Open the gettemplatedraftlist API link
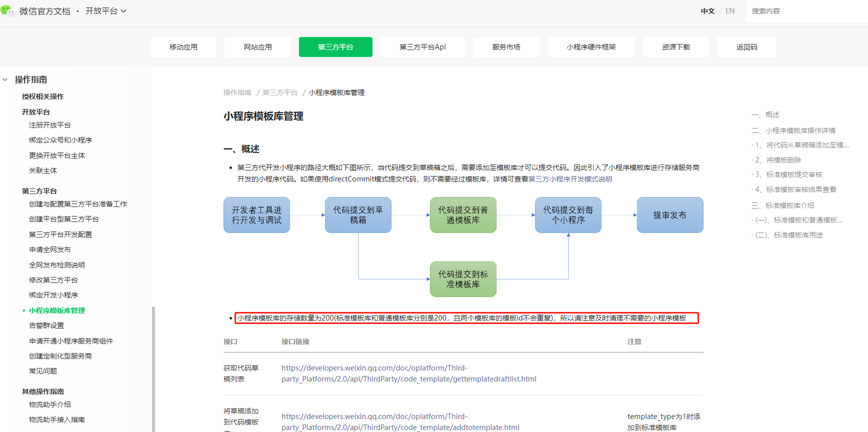The height and width of the screenshot is (432, 868). (409, 373)
